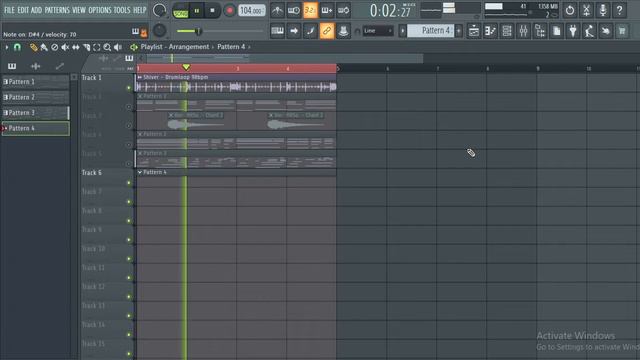Click the question mark help icon
This screenshot has width=640, height=360.
click(620, 10)
